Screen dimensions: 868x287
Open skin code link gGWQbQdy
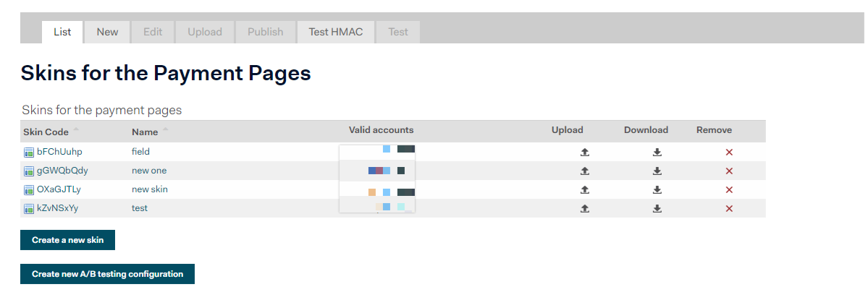coord(62,171)
